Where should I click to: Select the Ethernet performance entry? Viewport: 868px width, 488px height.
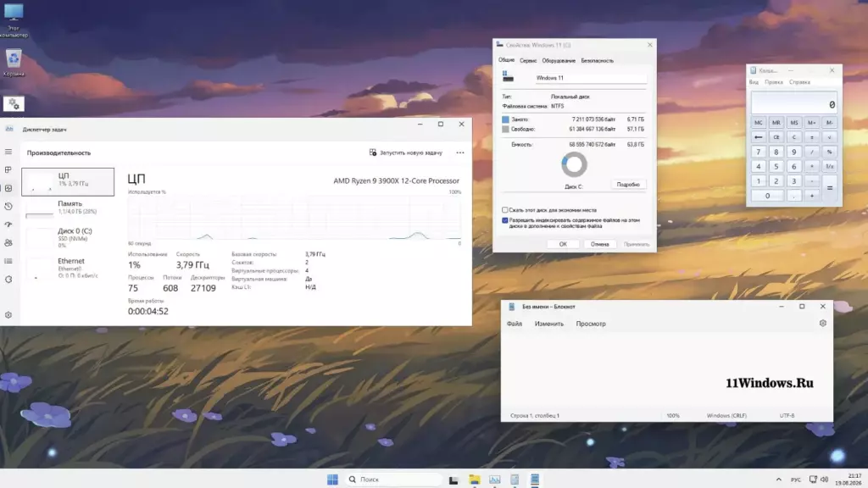pos(68,267)
